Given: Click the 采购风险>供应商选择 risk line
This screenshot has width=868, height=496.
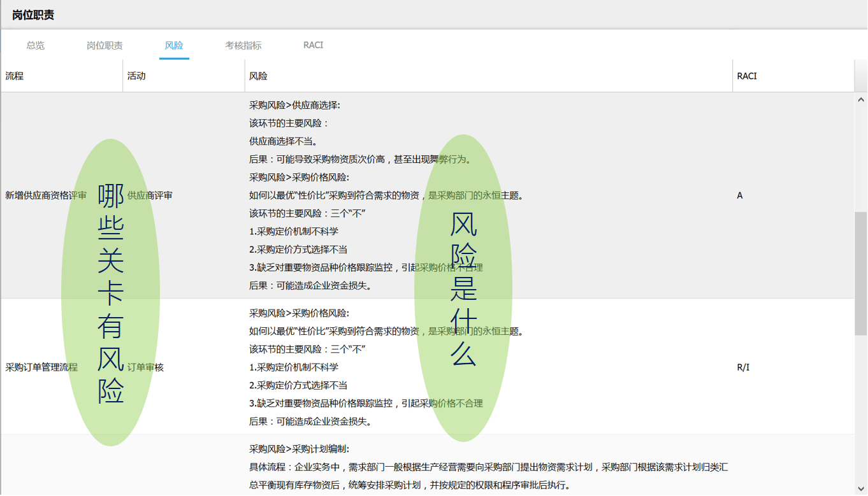Looking at the screenshot, I should tap(294, 105).
